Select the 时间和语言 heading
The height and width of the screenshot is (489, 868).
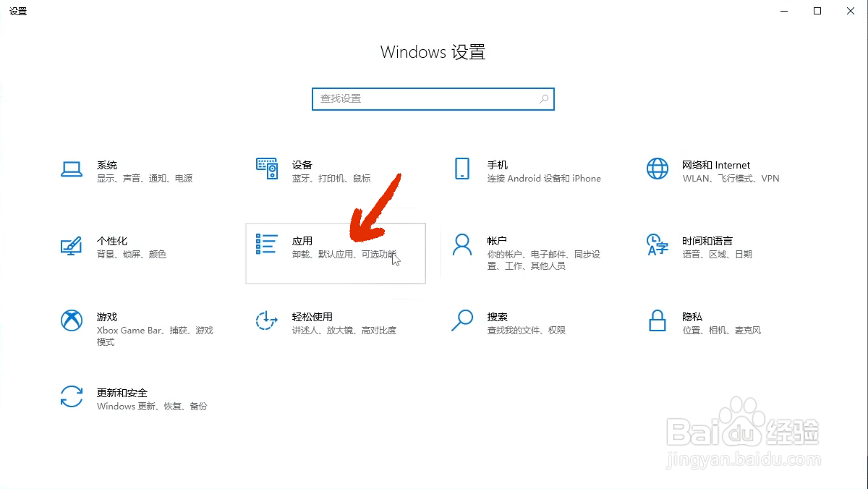tap(707, 241)
